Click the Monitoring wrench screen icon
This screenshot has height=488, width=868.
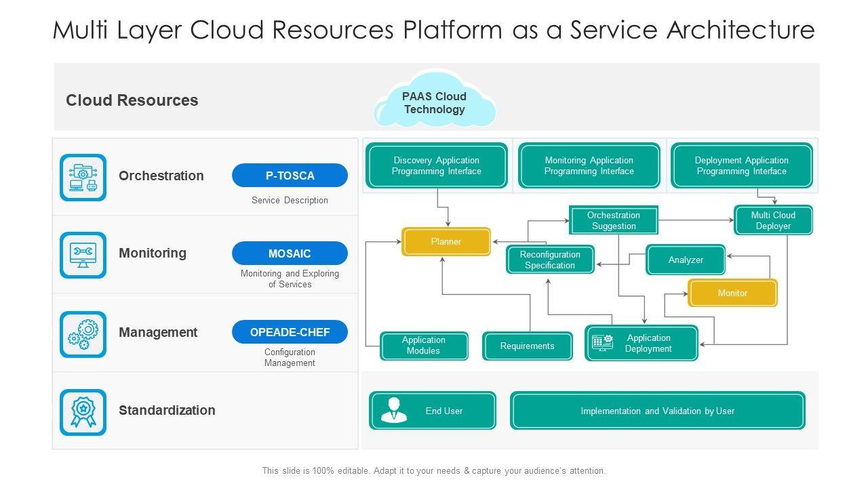83,255
